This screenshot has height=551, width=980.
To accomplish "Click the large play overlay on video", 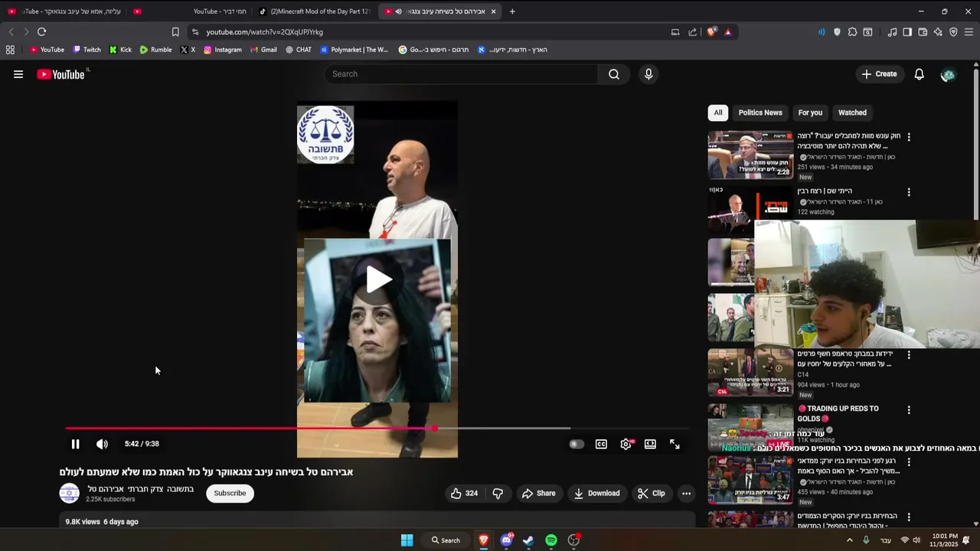I will 378,279.
